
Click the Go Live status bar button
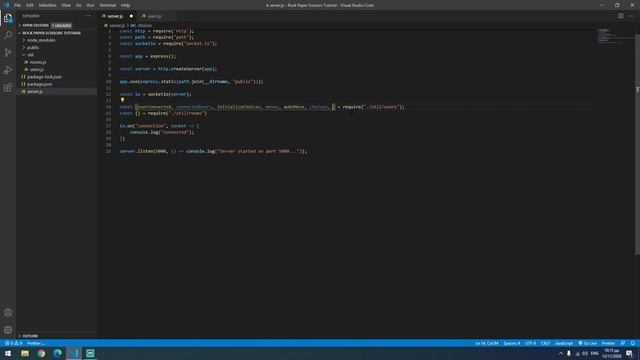coord(587,343)
